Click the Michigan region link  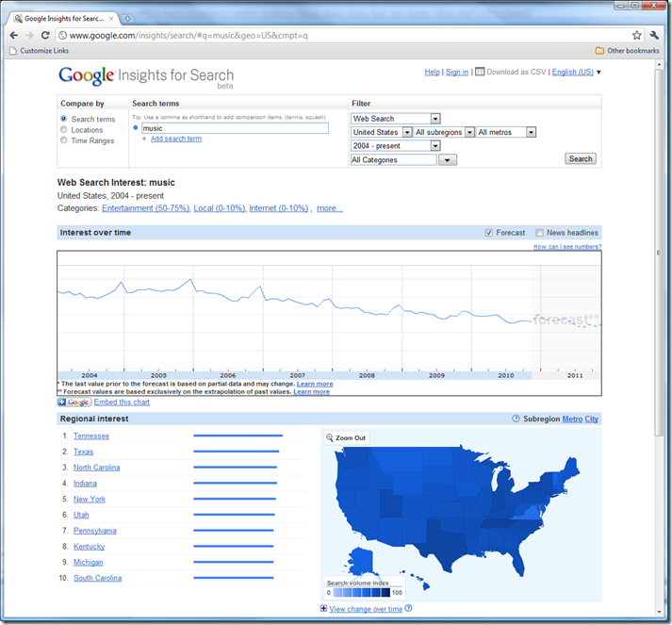click(88, 563)
